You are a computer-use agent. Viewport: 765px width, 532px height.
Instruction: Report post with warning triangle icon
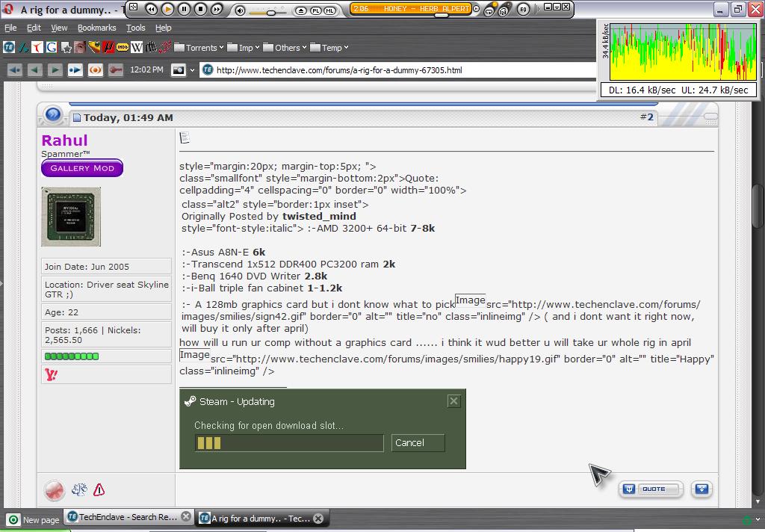(99, 489)
